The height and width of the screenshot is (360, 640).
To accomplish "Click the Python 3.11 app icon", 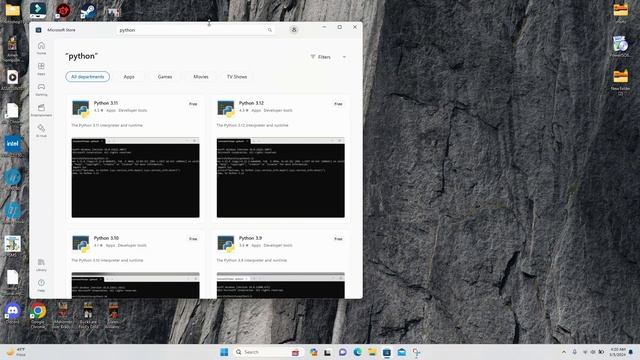I will pos(80,109).
